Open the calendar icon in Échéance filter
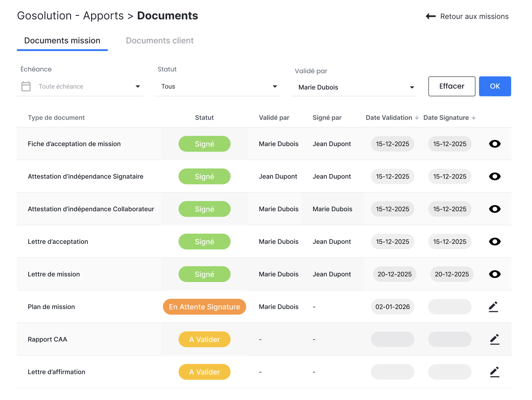 (26, 86)
